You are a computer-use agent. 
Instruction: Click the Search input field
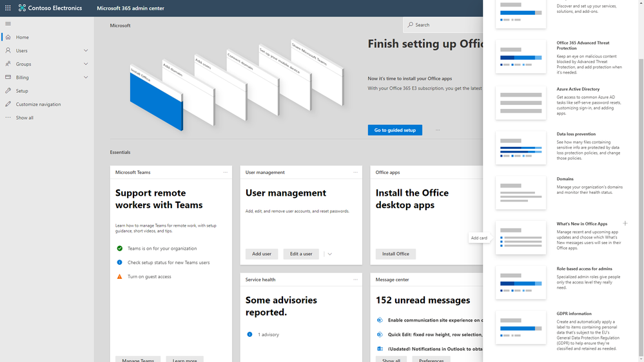pyautogui.click(x=444, y=24)
